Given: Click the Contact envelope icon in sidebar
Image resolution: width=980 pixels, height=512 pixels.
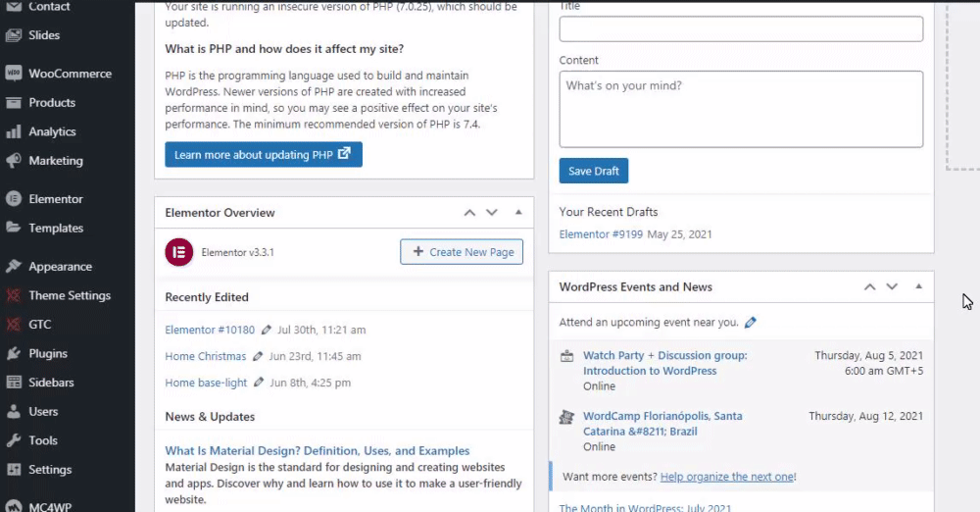Looking at the screenshot, I should 13,6.
